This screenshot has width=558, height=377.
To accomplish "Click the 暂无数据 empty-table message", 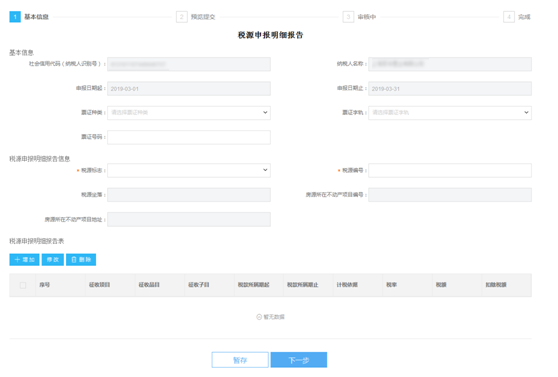I will 270,317.
